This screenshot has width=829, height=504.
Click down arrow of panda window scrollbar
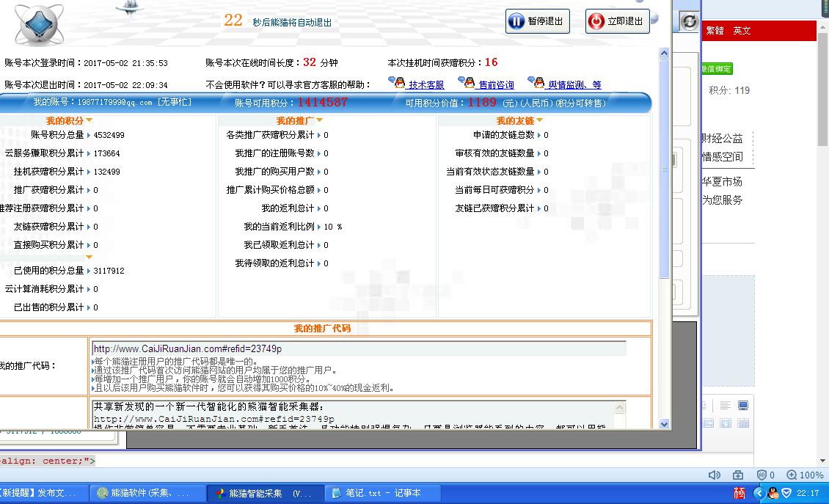(x=665, y=424)
